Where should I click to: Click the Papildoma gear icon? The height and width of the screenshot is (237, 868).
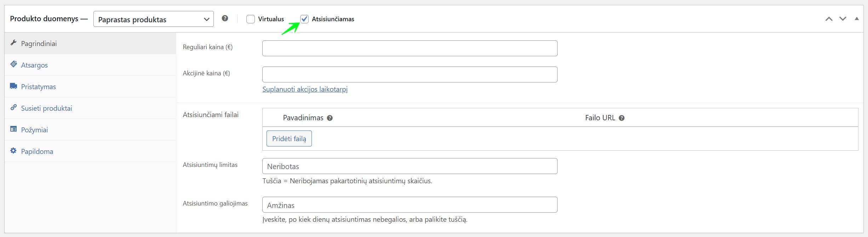pyautogui.click(x=13, y=151)
